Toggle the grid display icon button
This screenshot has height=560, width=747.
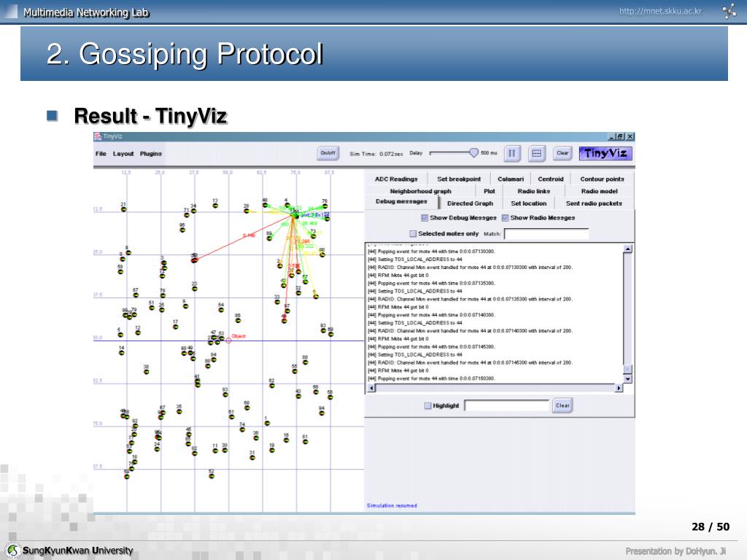tap(536, 153)
